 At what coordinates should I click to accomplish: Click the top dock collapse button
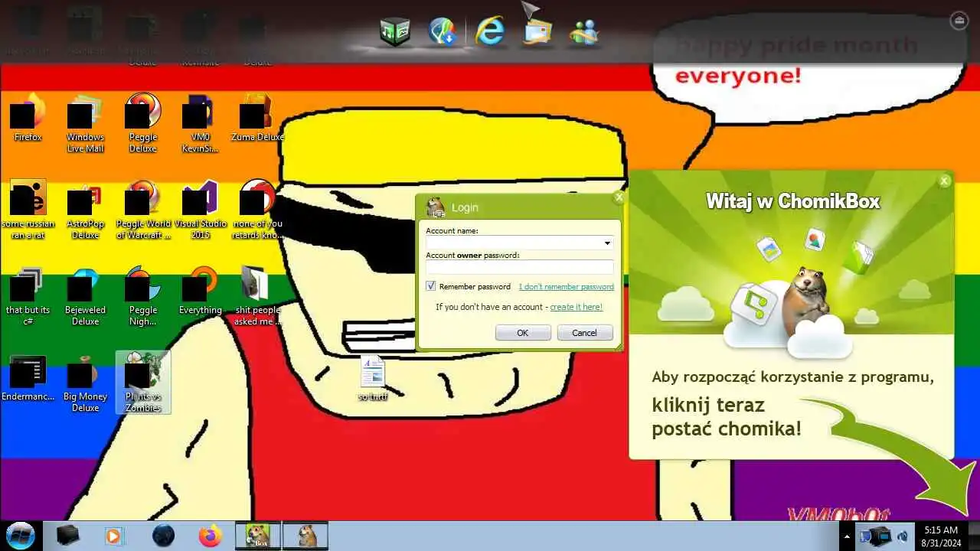pos(959,21)
